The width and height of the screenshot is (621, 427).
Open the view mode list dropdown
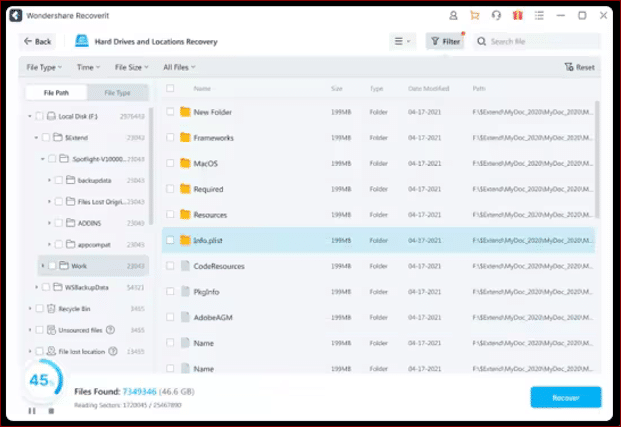[x=402, y=41]
